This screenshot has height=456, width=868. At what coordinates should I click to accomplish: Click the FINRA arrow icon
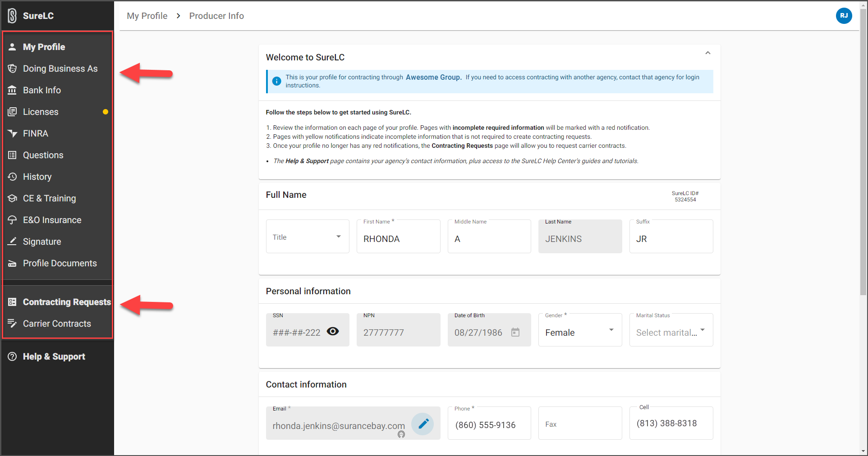point(12,133)
